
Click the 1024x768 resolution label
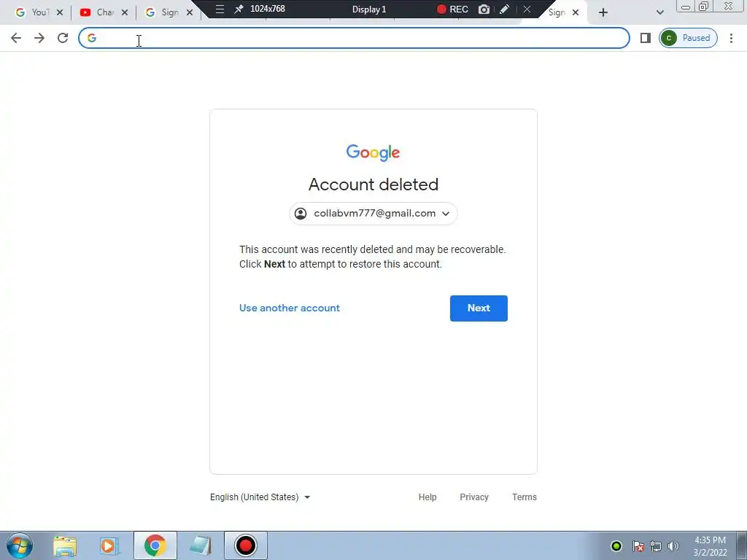tap(268, 9)
